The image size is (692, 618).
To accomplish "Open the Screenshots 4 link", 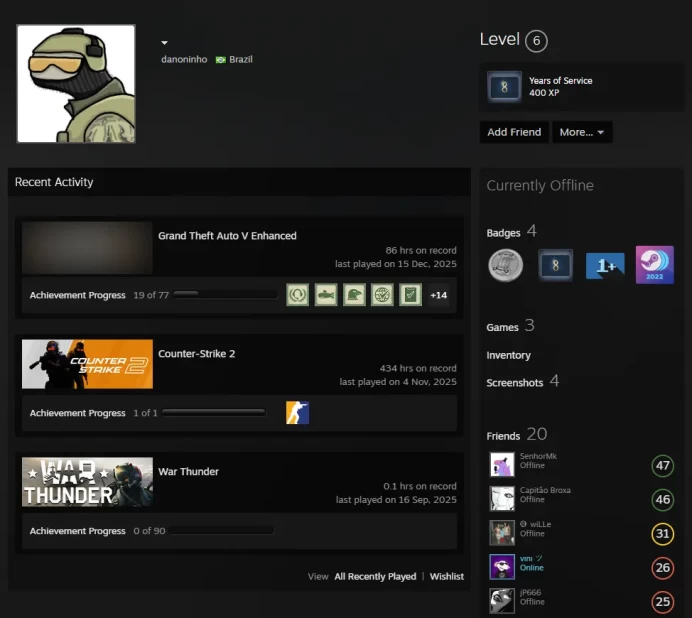I will point(523,382).
